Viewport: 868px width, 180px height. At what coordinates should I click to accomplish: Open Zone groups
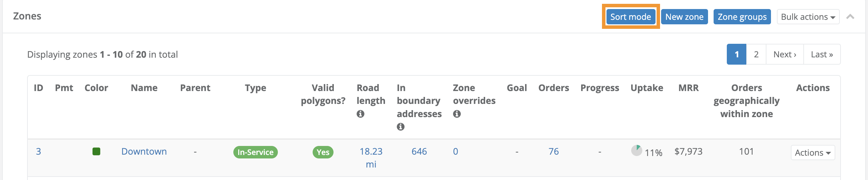pos(742,17)
